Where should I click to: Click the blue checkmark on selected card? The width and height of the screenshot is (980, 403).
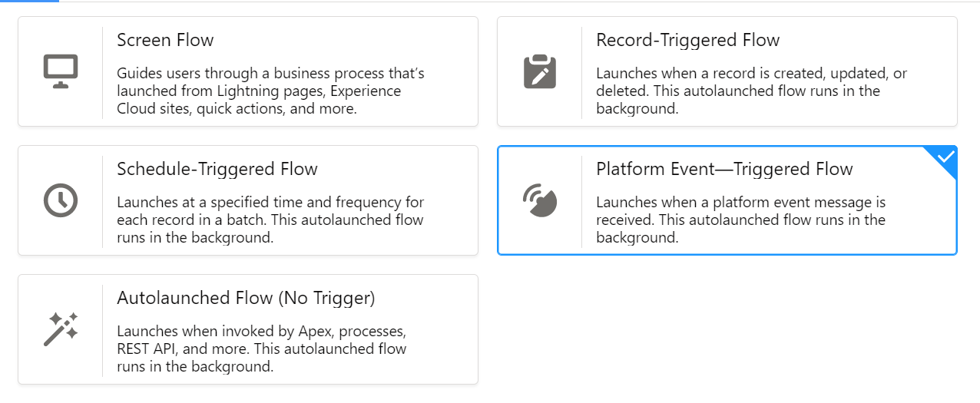pyautogui.click(x=945, y=157)
